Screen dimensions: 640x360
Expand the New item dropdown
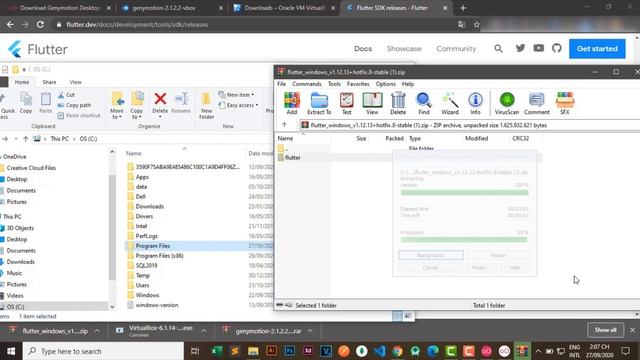pyautogui.click(x=236, y=95)
